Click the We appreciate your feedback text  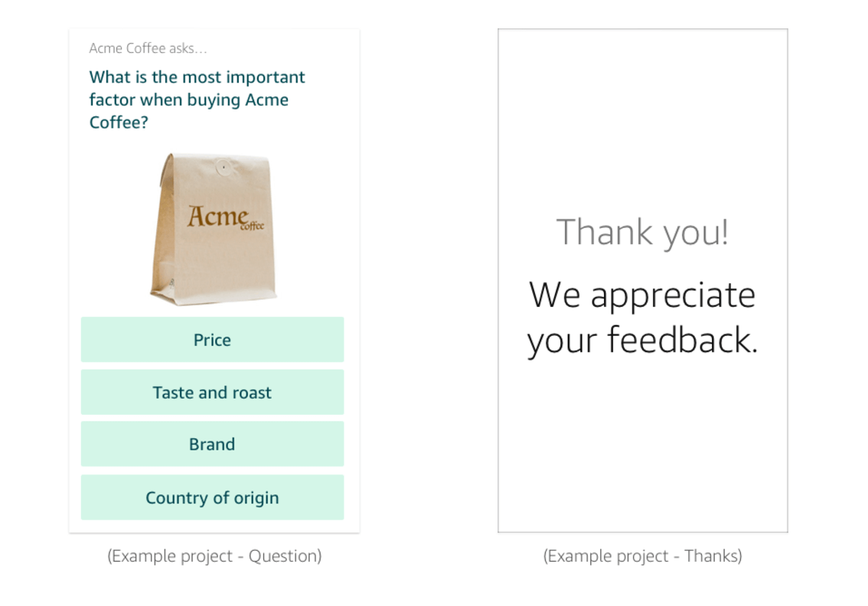[642, 318]
